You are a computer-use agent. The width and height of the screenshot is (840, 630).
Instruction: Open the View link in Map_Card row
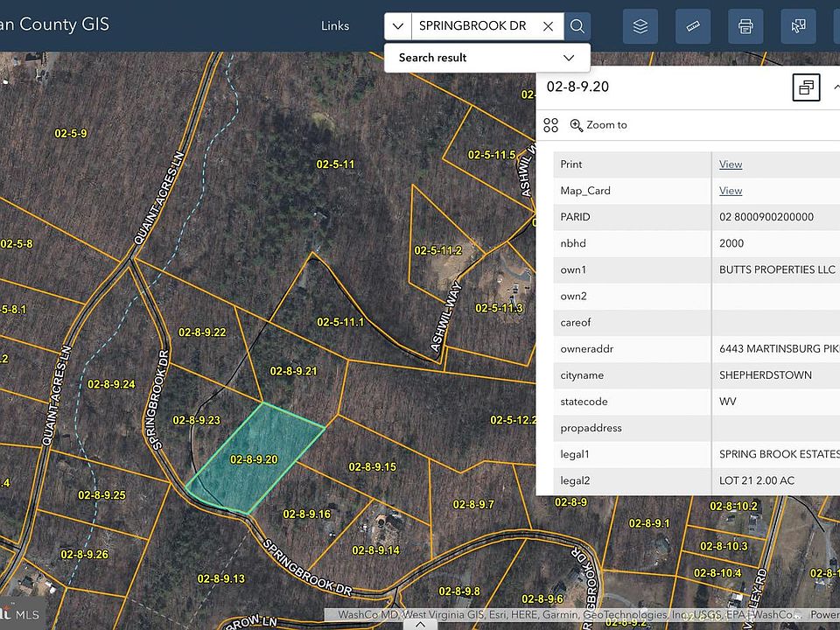coord(731,191)
